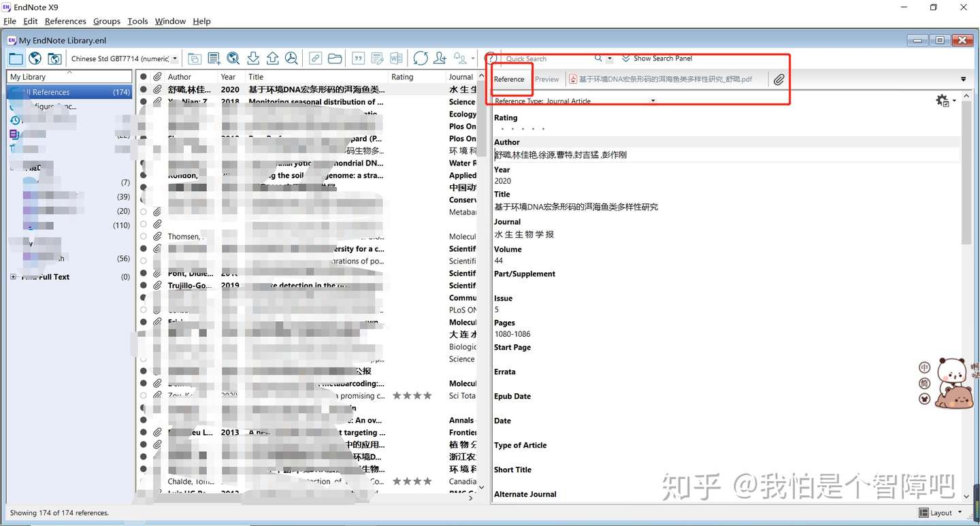Switch to Local Library Mode
This screenshot has width=980, height=526.
coord(16,59)
